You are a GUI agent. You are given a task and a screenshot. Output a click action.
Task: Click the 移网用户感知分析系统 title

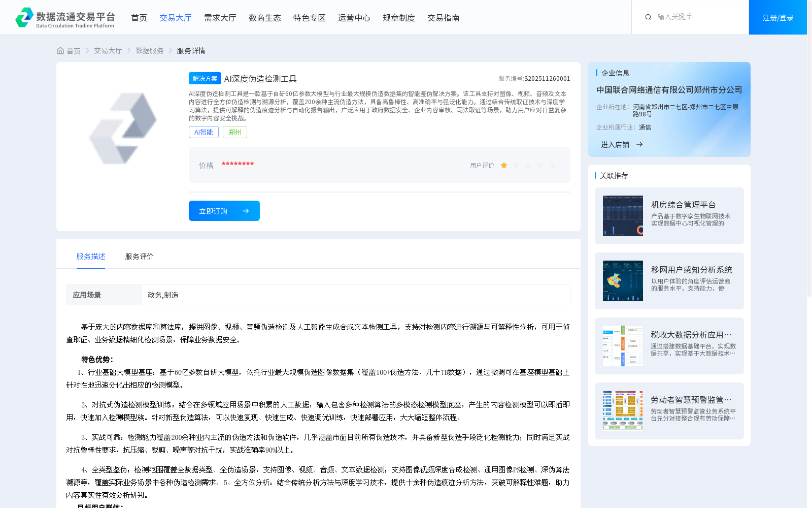click(x=692, y=270)
